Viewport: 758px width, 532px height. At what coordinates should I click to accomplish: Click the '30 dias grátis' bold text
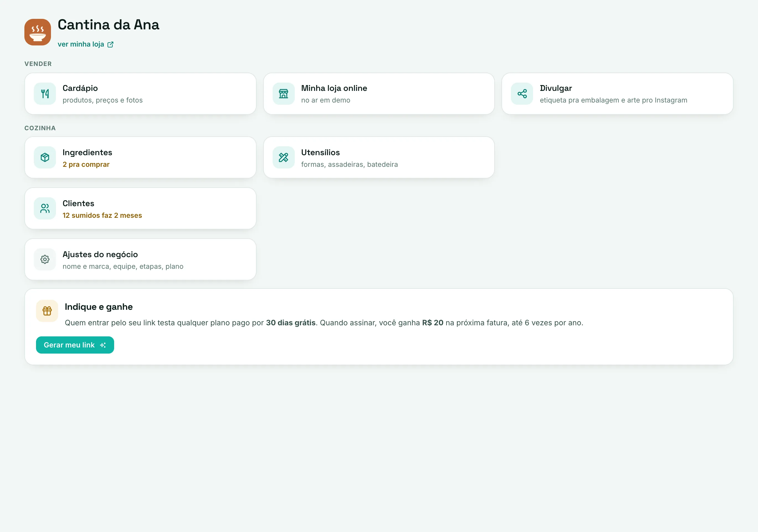pos(291,323)
